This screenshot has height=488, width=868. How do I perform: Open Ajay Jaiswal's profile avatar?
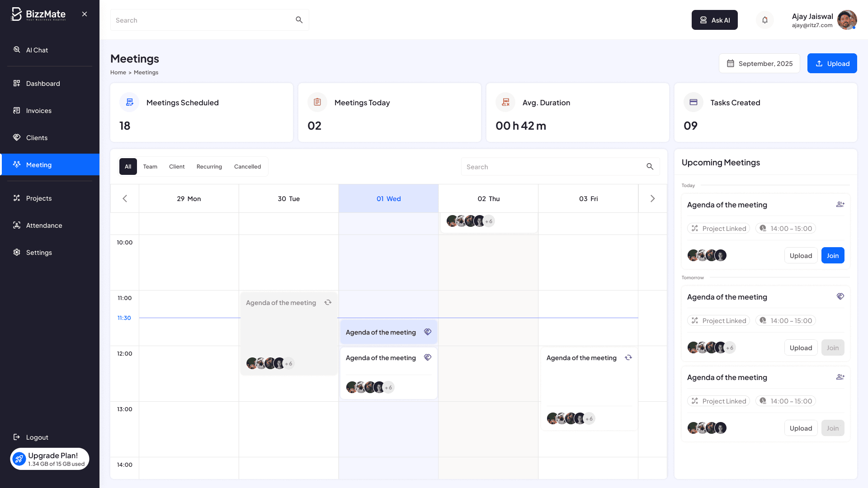click(846, 20)
